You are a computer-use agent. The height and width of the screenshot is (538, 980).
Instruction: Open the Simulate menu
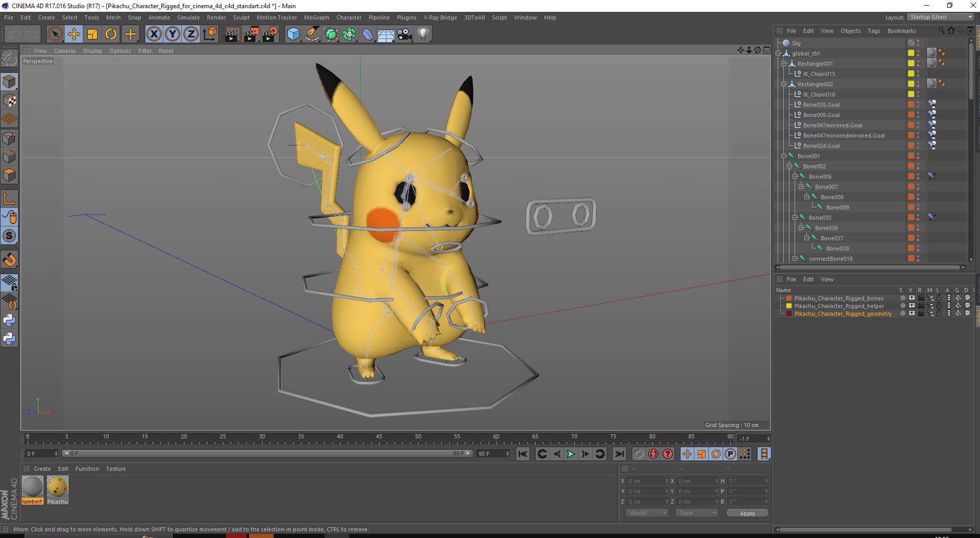point(188,17)
